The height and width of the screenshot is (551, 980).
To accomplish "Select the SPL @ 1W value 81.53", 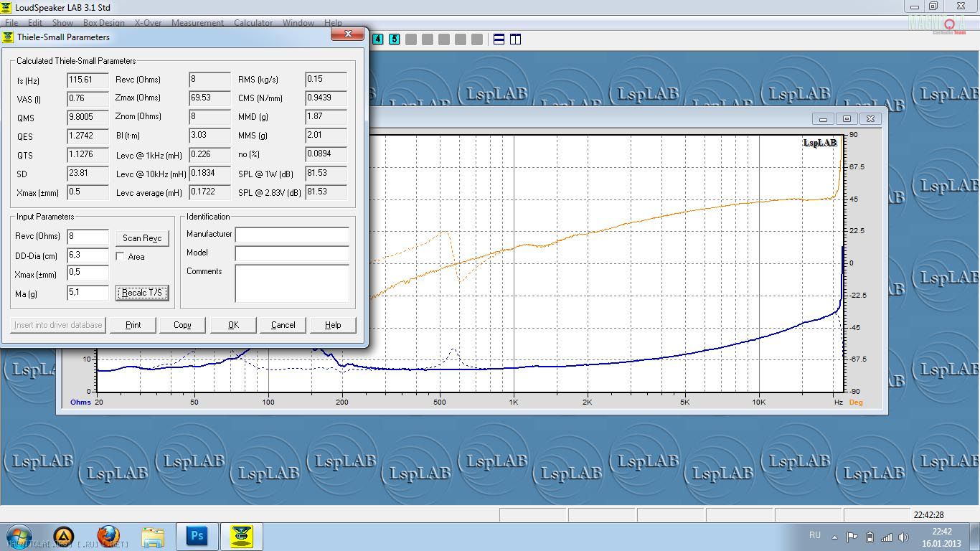I will [326, 174].
